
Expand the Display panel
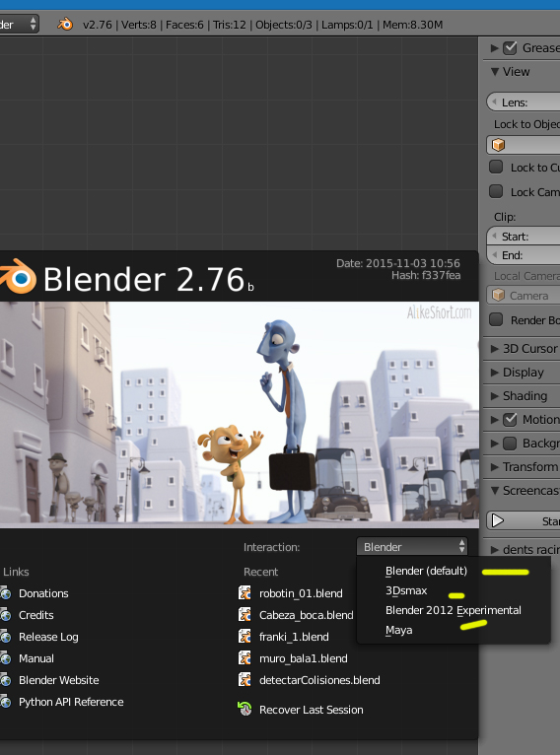[x=495, y=373]
